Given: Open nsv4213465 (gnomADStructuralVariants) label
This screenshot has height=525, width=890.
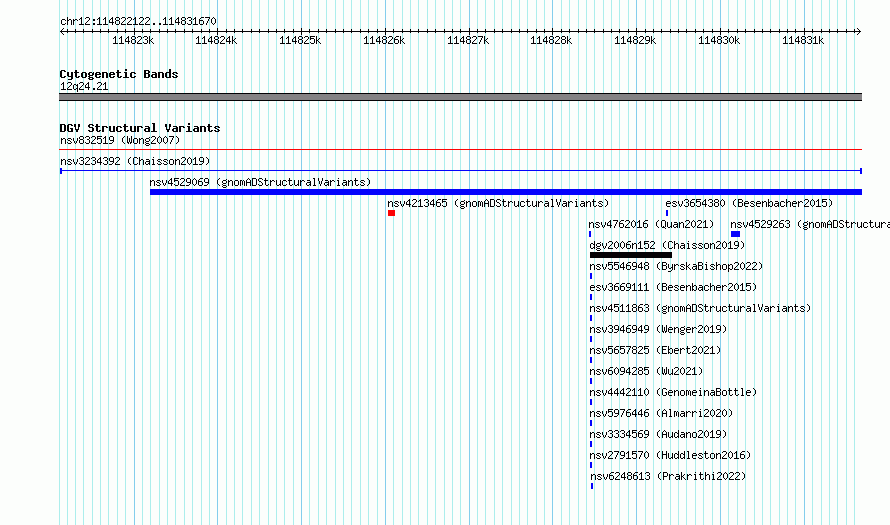Looking at the screenshot, I should pyautogui.click(x=498, y=203).
